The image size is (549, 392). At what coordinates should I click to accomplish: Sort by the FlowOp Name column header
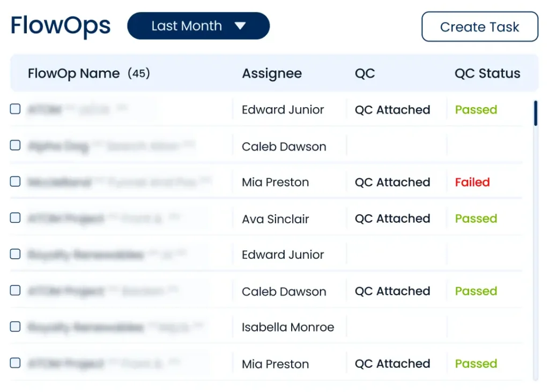coord(73,73)
